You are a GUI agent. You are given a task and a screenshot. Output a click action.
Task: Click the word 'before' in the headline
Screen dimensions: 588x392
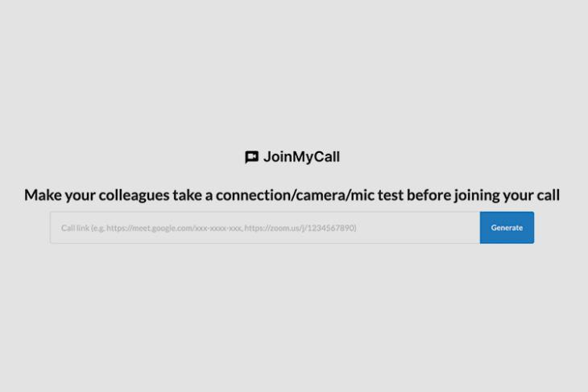coord(429,196)
